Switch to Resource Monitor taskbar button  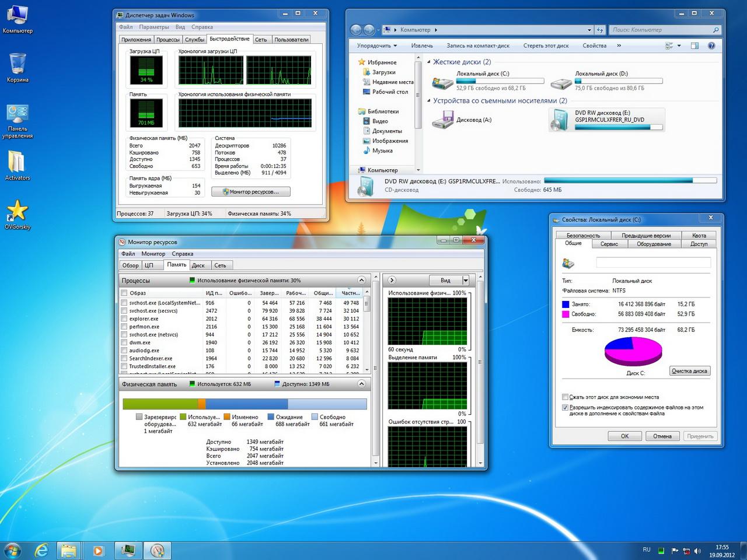tap(157, 549)
